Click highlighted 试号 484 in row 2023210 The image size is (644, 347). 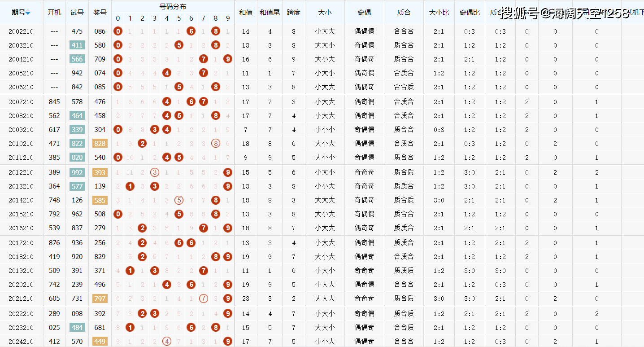pos(77,328)
